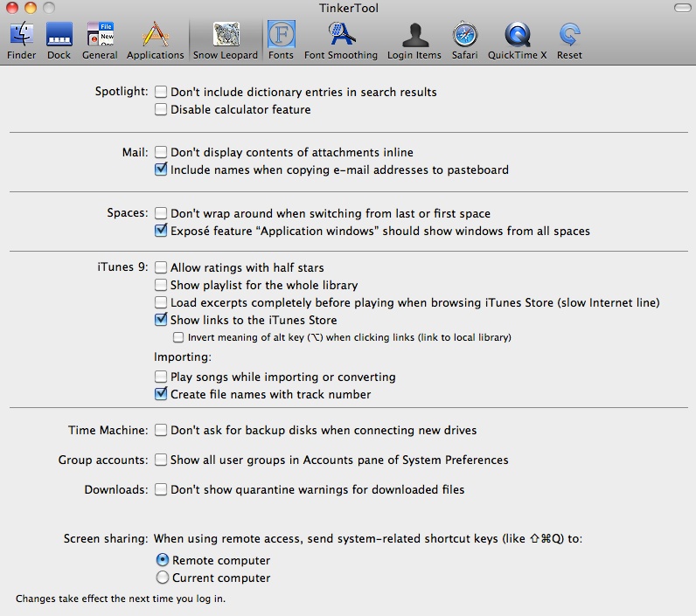Click the toolbar toggle pill button in title bar
This screenshot has width=696, height=616.
[682, 8]
